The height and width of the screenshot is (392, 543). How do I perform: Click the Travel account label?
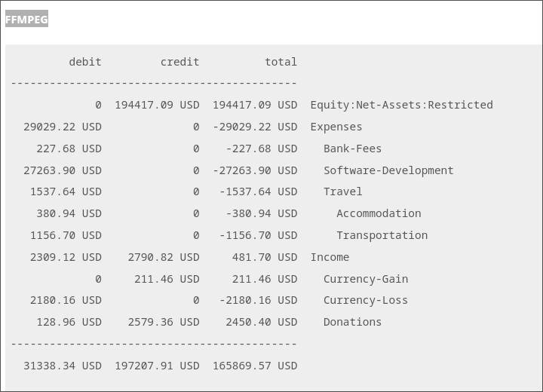point(343,191)
